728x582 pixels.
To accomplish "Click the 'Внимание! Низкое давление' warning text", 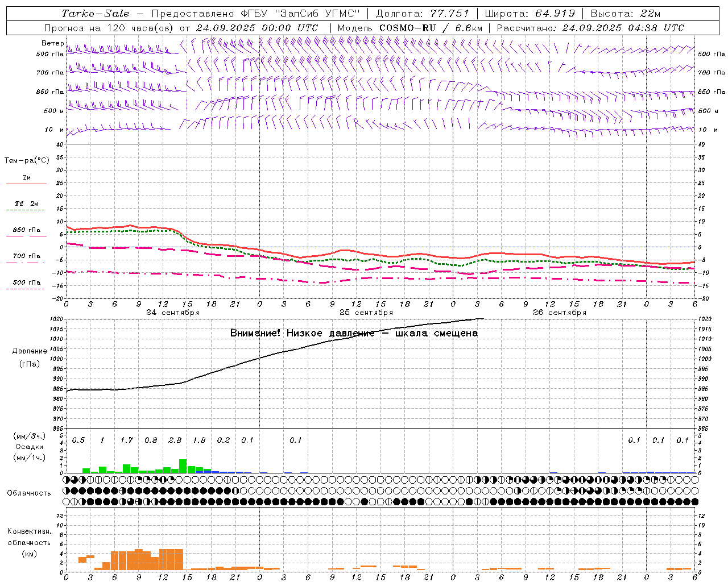I will (x=303, y=333).
